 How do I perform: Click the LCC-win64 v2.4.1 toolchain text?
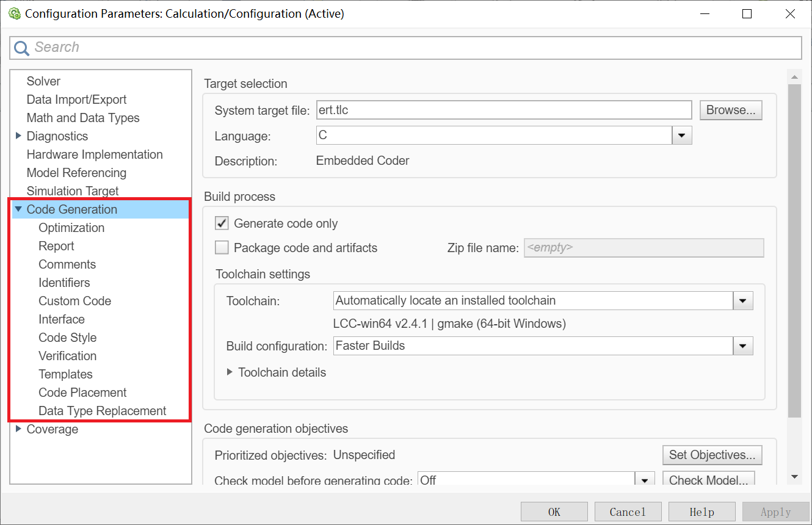[449, 324]
